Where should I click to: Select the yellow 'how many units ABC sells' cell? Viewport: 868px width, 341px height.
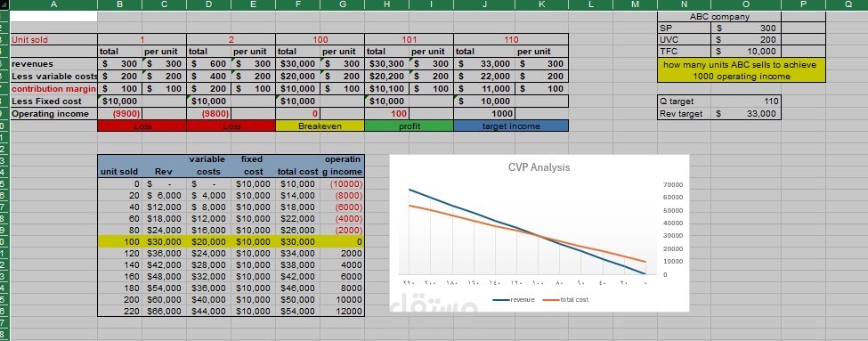[742, 70]
